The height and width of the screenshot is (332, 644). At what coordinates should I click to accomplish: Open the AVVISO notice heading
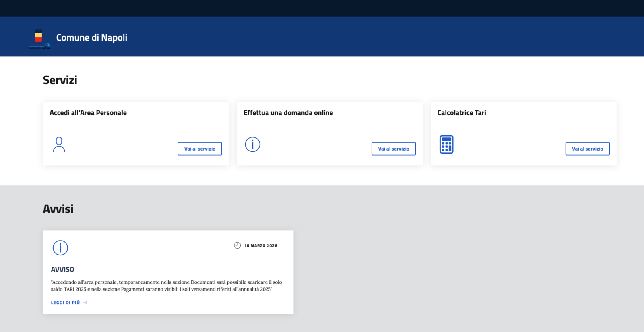62,269
